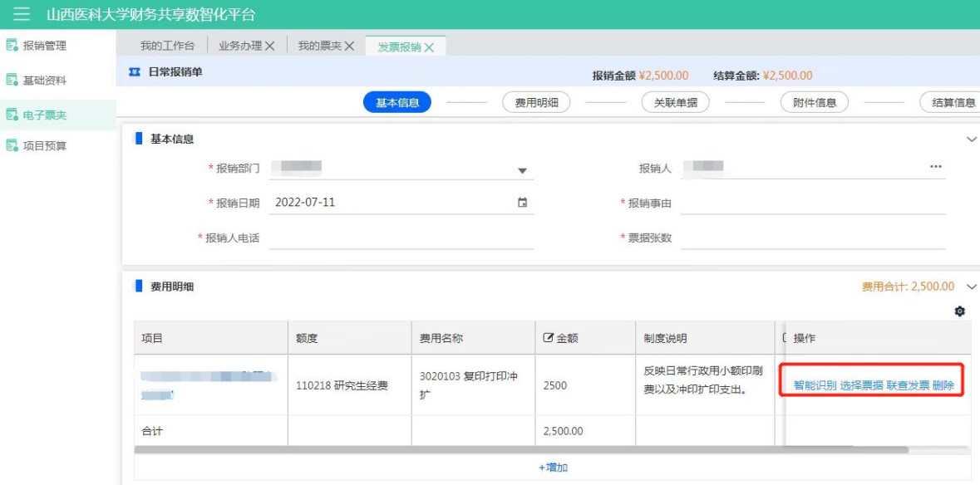Select 项目预算 in the sidebar
This screenshot has height=485, width=980.
pos(44,146)
